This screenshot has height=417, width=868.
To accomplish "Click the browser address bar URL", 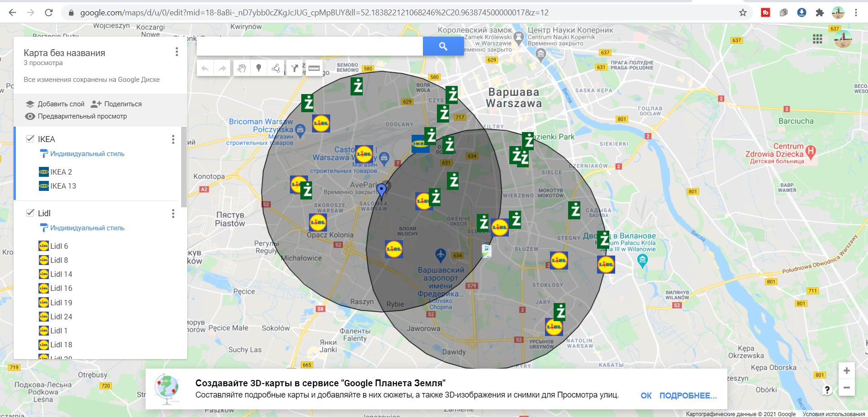I will 314,13.
